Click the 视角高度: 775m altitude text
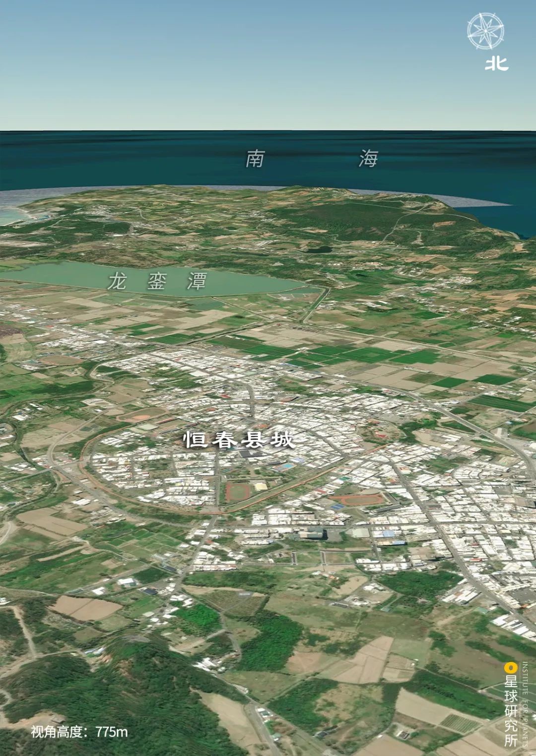 (79, 732)
